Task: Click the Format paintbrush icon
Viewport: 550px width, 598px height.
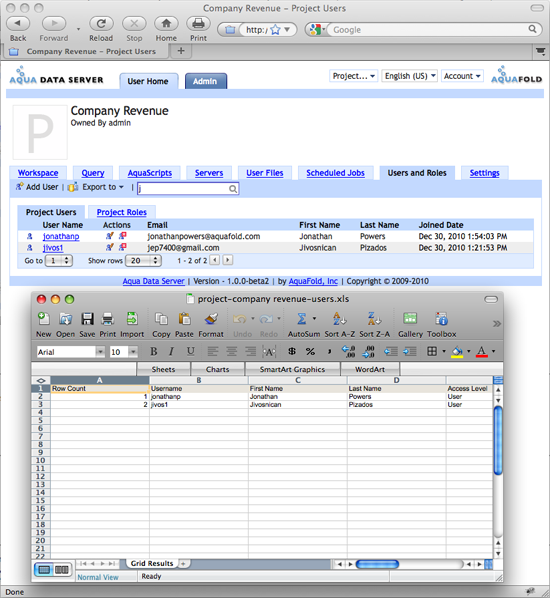Action: point(211,318)
